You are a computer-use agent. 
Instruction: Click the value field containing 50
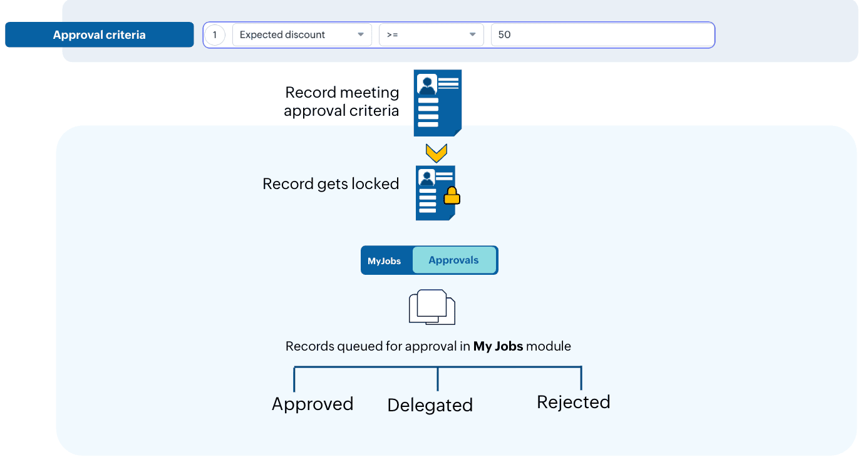[602, 35]
